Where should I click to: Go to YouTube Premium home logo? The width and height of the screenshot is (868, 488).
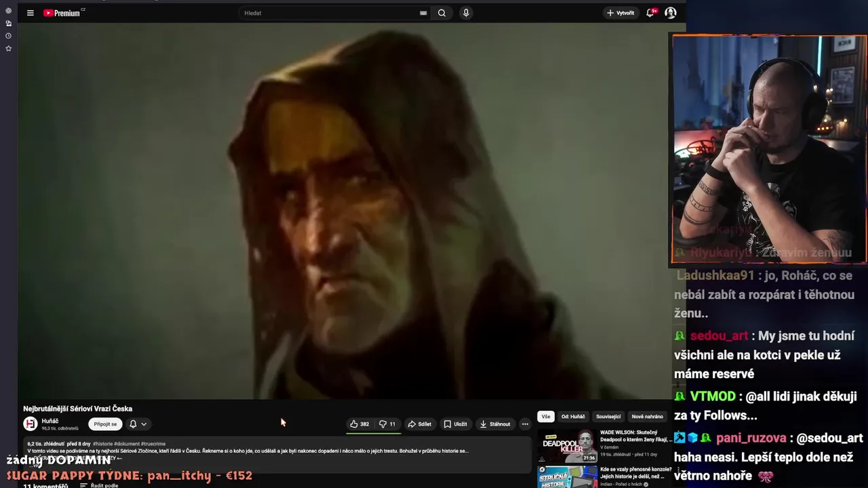click(63, 13)
